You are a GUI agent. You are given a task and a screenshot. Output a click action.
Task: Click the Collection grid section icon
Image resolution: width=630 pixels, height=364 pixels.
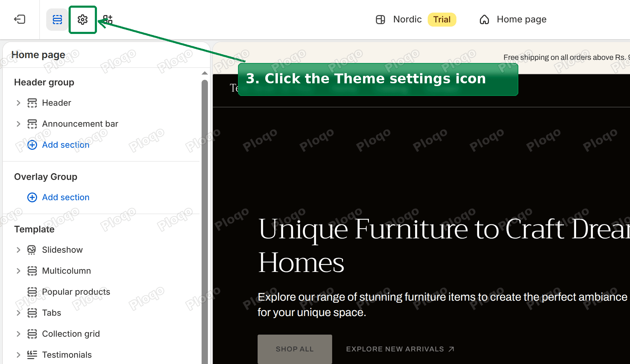tap(32, 334)
